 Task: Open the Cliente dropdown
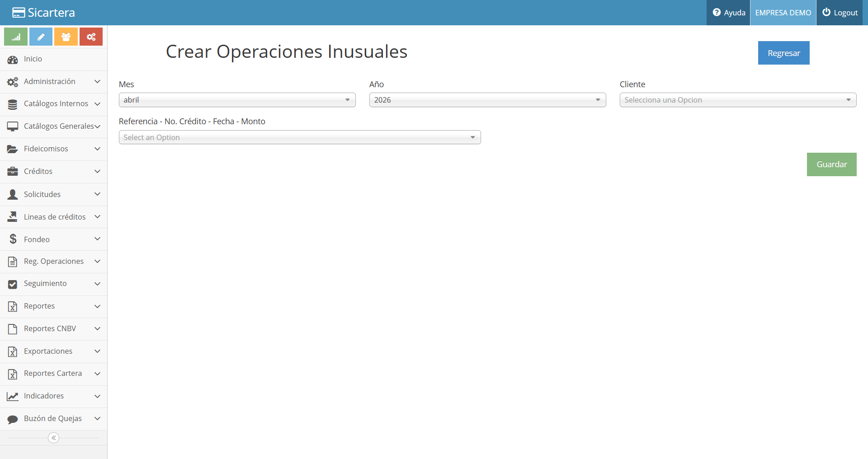click(738, 100)
